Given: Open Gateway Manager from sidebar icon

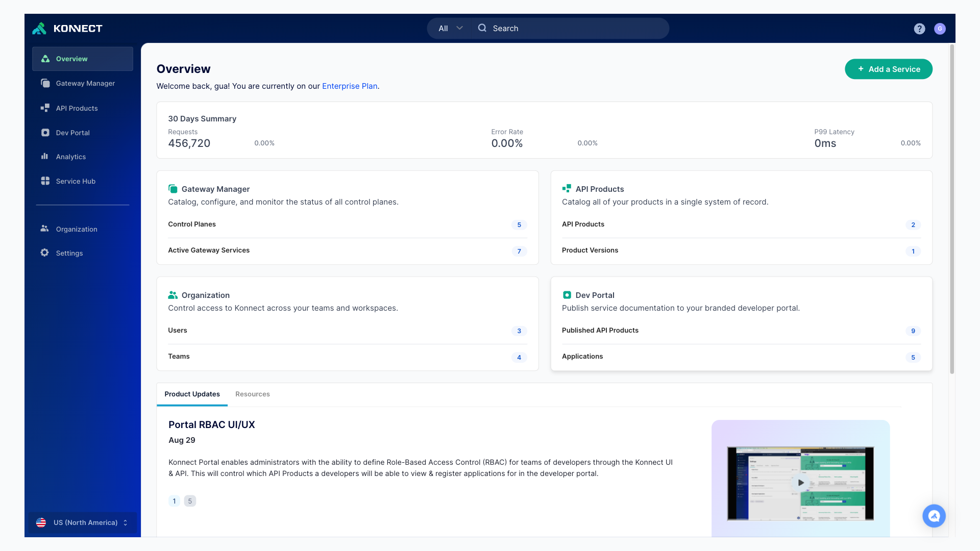Looking at the screenshot, I should tap(45, 83).
